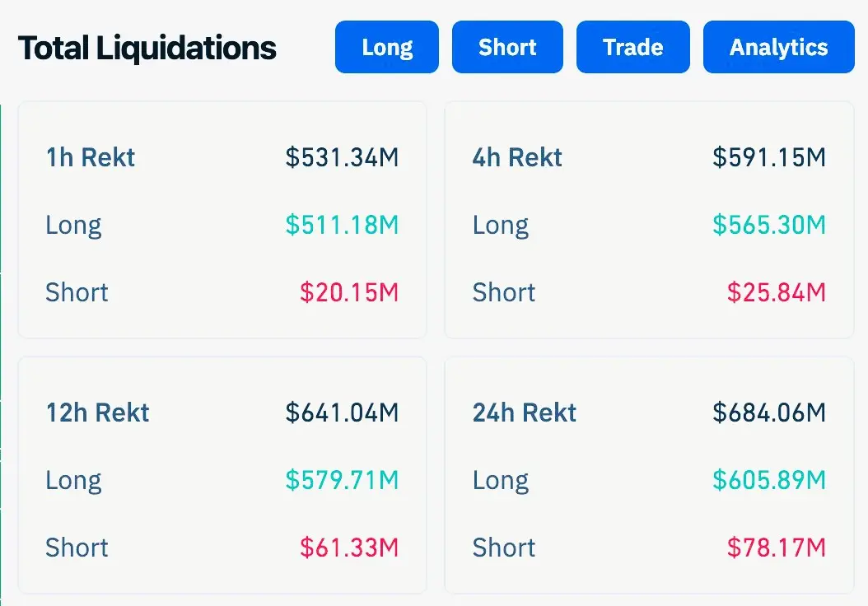Screen dimensions: 868x606
Task: Select 12h short liquidations value $61.33M
Action: pos(348,548)
